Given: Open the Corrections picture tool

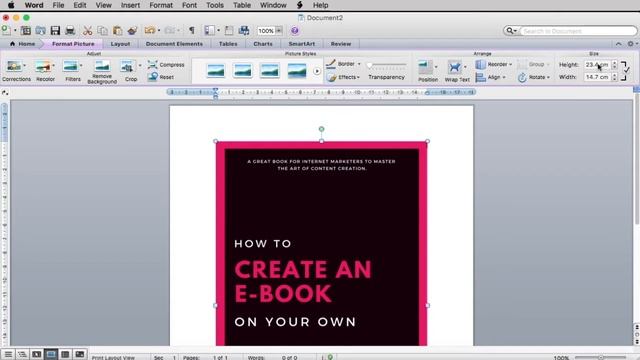Looking at the screenshot, I should pos(16,71).
